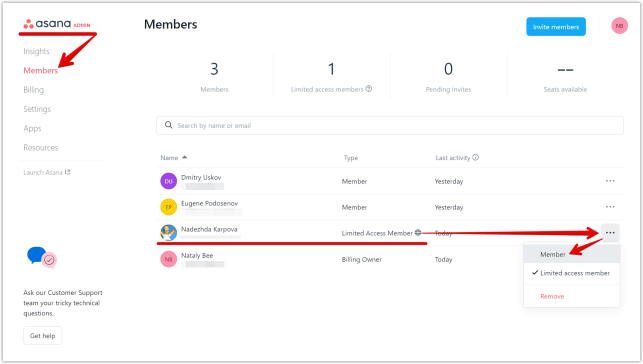
Task: Click Eugene Podosenov's EP avatar
Action: [x=169, y=207]
